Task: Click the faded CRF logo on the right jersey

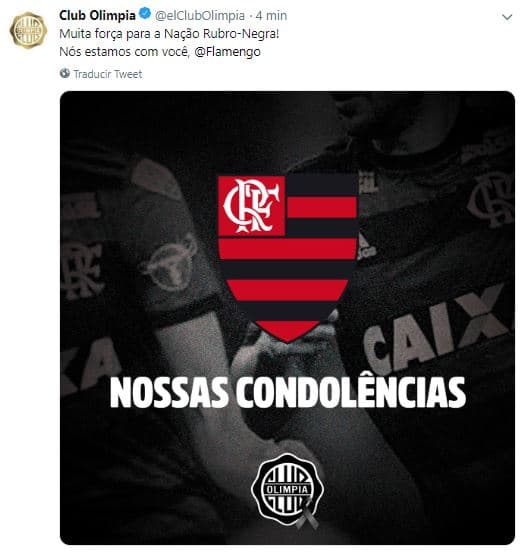Action: (x=491, y=199)
